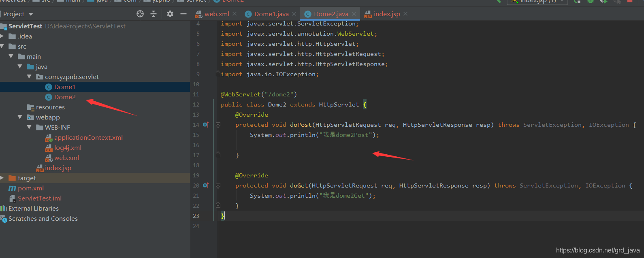
Task: Collapse the src folder
Action: coord(2,46)
